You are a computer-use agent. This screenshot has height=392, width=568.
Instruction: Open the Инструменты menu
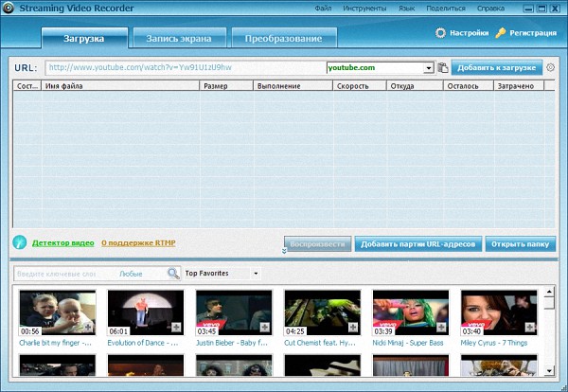pos(364,8)
